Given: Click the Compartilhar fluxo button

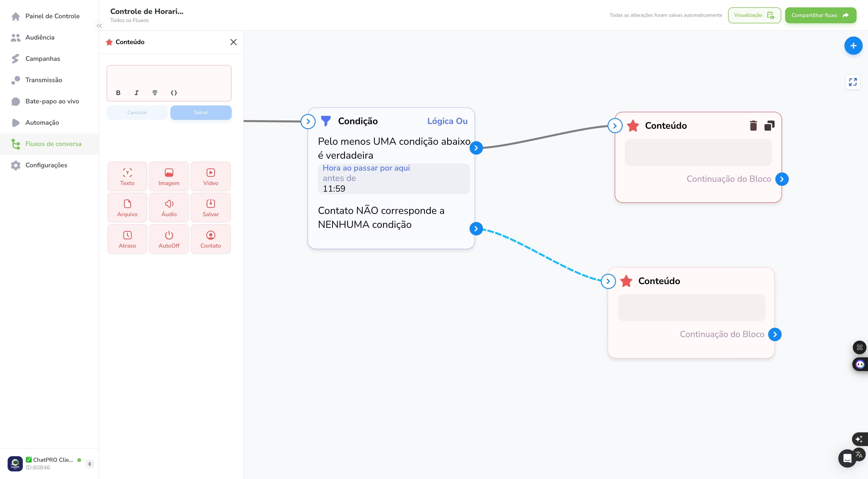Looking at the screenshot, I should (821, 15).
